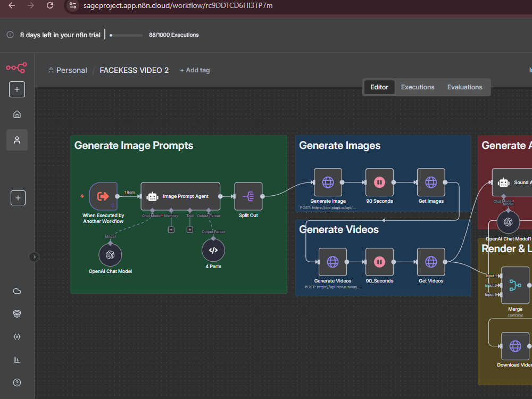Click the Generate Videos sticky note title
This screenshot has height=399, width=532.
338,230
